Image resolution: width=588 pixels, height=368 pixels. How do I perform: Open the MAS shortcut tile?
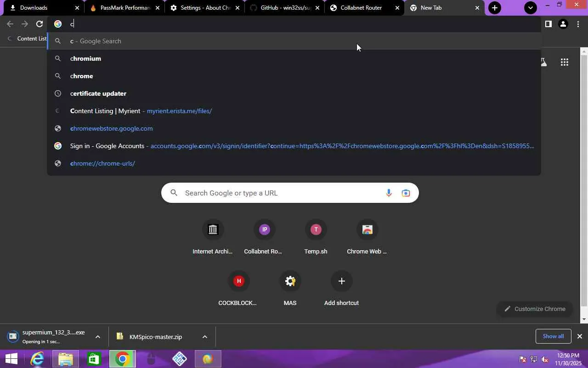click(x=290, y=289)
